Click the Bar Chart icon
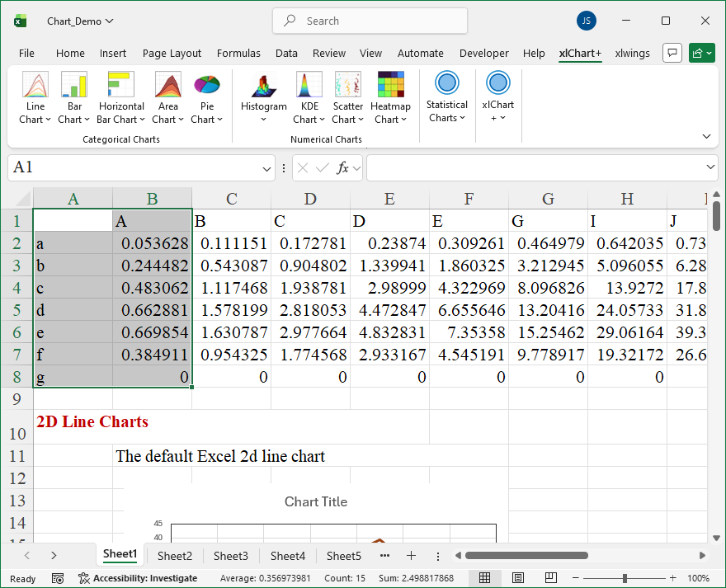Screen dimensions: 726x588 [x=74, y=85]
